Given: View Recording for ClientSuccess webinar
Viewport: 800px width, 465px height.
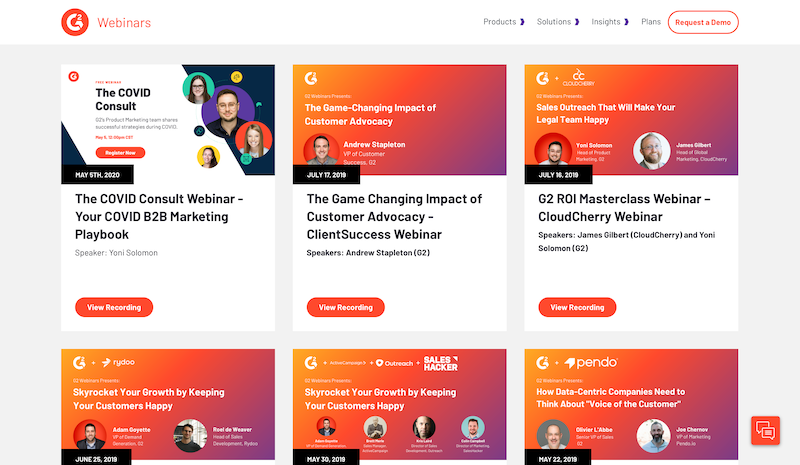Looking at the screenshot, I should click(345, 307).
